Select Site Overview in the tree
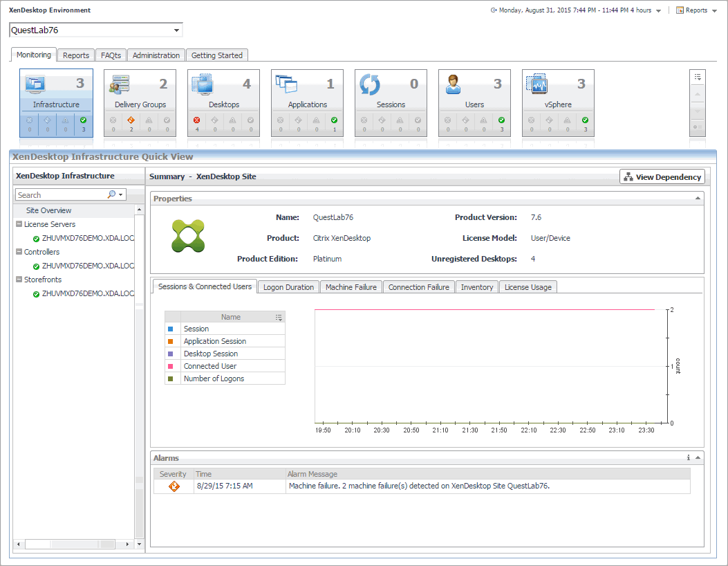 48,210
